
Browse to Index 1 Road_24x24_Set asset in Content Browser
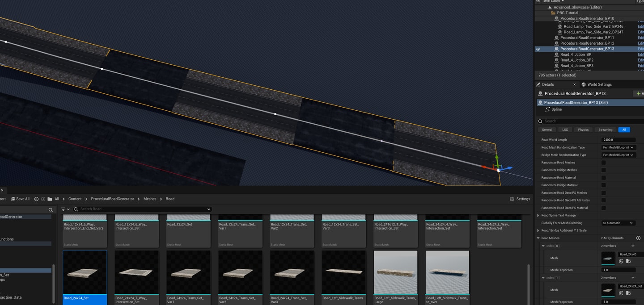tap(628, 293)
